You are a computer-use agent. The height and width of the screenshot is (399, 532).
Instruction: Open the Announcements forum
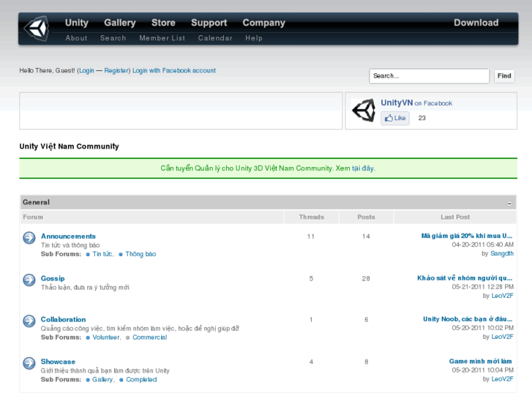68,236
